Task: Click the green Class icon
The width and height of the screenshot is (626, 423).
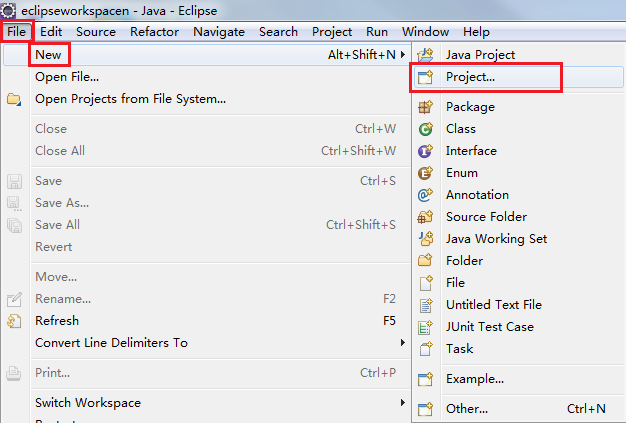Action: coord(425,129)
